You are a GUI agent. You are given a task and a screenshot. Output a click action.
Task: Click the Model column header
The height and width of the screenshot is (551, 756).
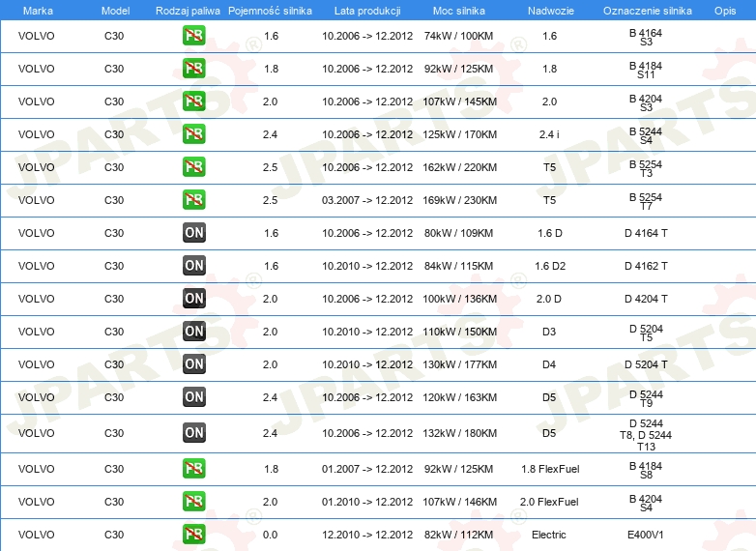(115, 11)
